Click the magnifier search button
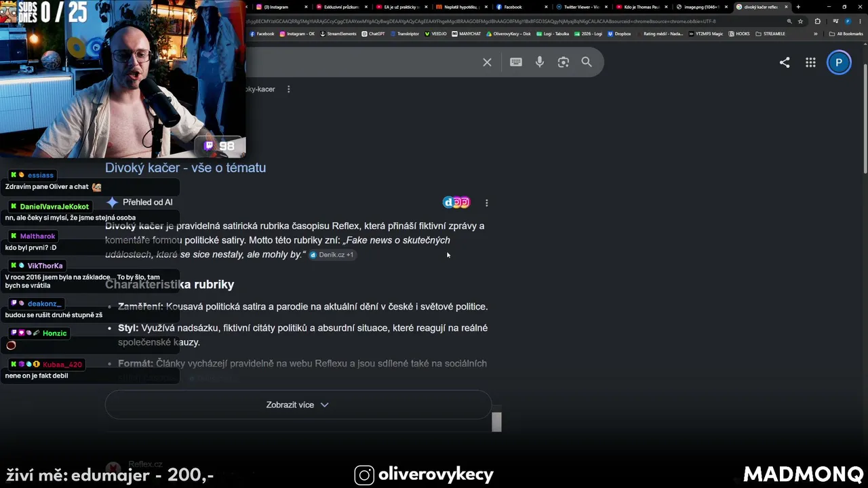Screen dimensions: 868x488 [587, 62]
